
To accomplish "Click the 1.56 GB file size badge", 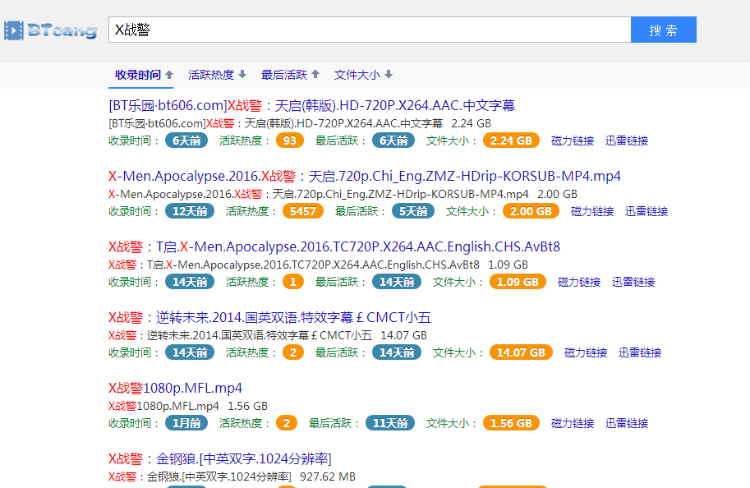I will tap(511, 423).
